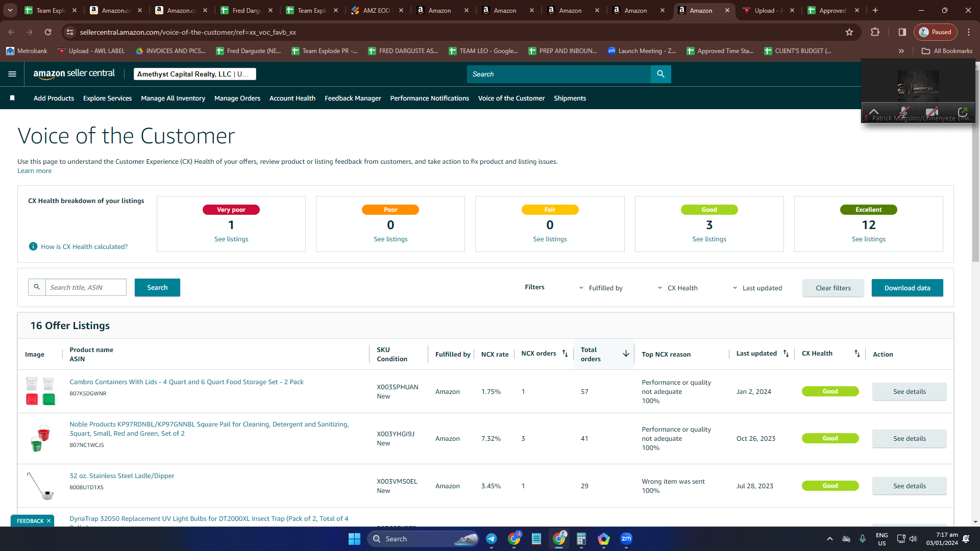Open the Chrome extensions puzzle icon
The width and height of the screenshot is (980, 551).
(875, 32)
